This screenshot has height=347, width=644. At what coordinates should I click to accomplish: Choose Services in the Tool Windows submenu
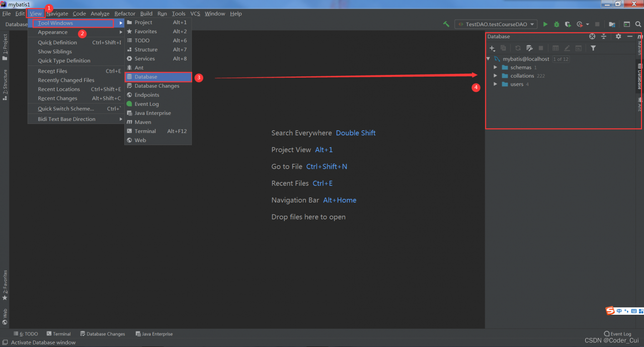tap(158, 59)
